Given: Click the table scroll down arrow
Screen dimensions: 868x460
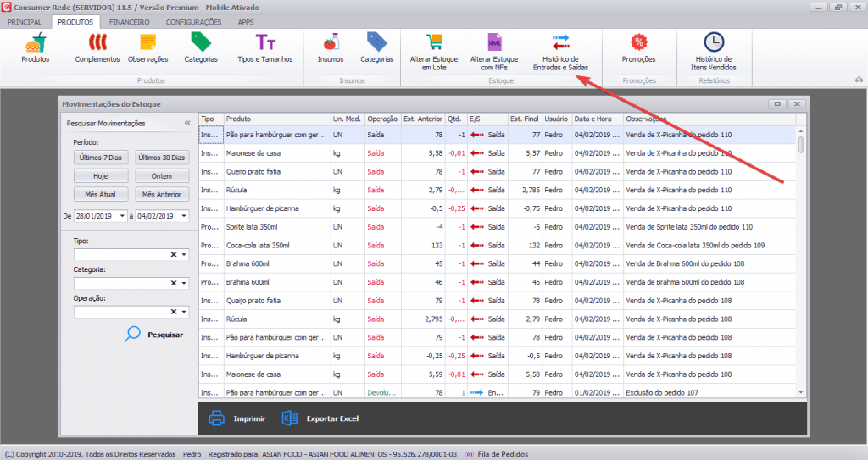Looking at the screenshot, I should (x=801, y=392).
